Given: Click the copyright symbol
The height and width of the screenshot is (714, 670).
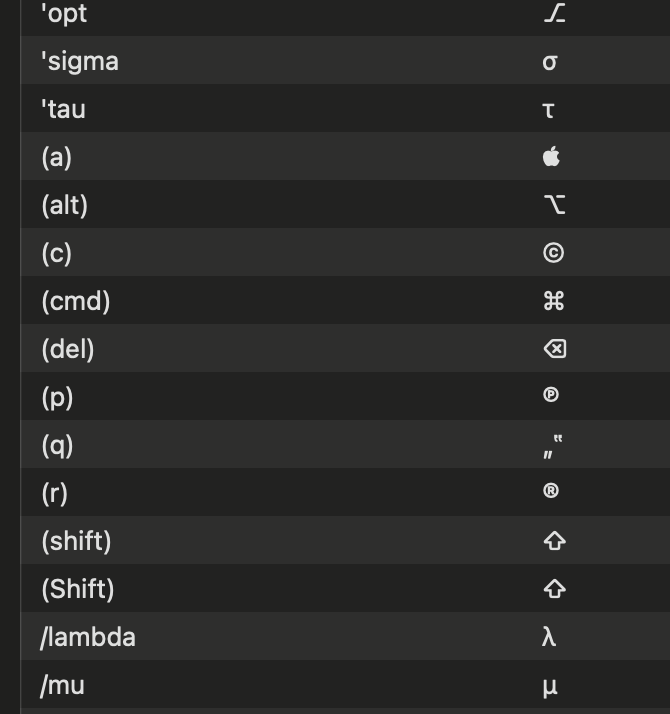Looking at the screenshot, I should tap(553, 253).
